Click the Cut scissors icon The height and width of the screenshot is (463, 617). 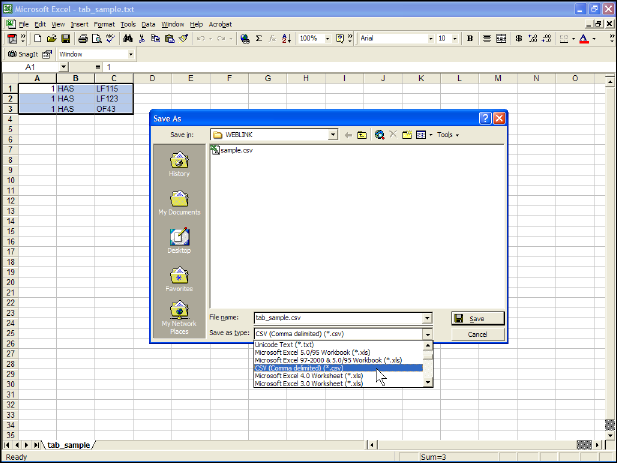coord(142,39)
